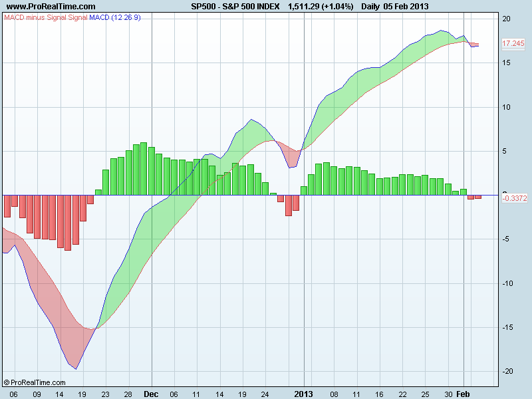Click the '19' date label before 23
The width and height of the screenshot is (532, 399).
pyautogui.click(x=82, y=394)
